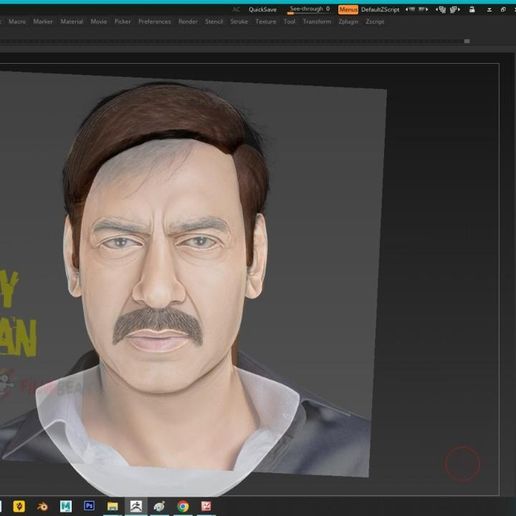Open the gray sculpt app icon beside Chrome

tap(159, 507)
